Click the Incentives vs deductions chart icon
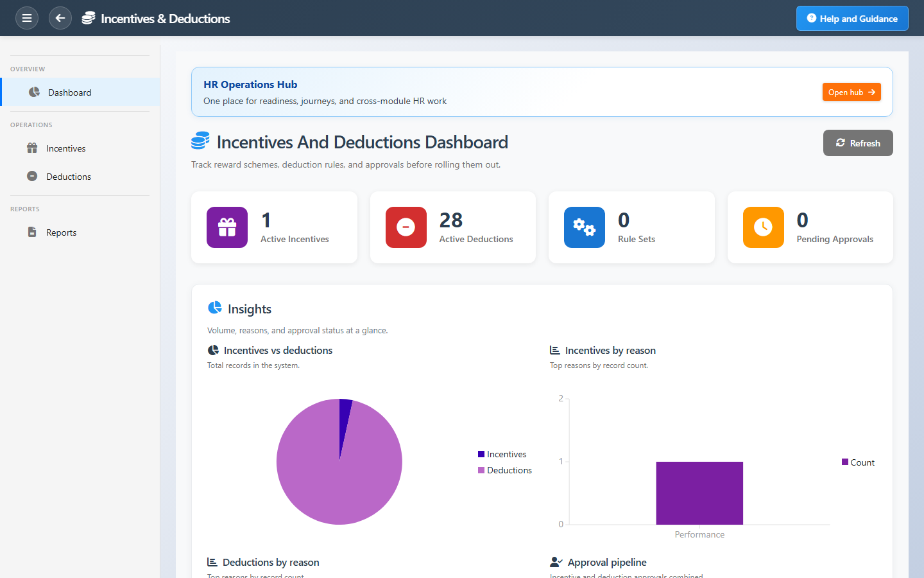The image size is (924, 578). tap(213, 350)
